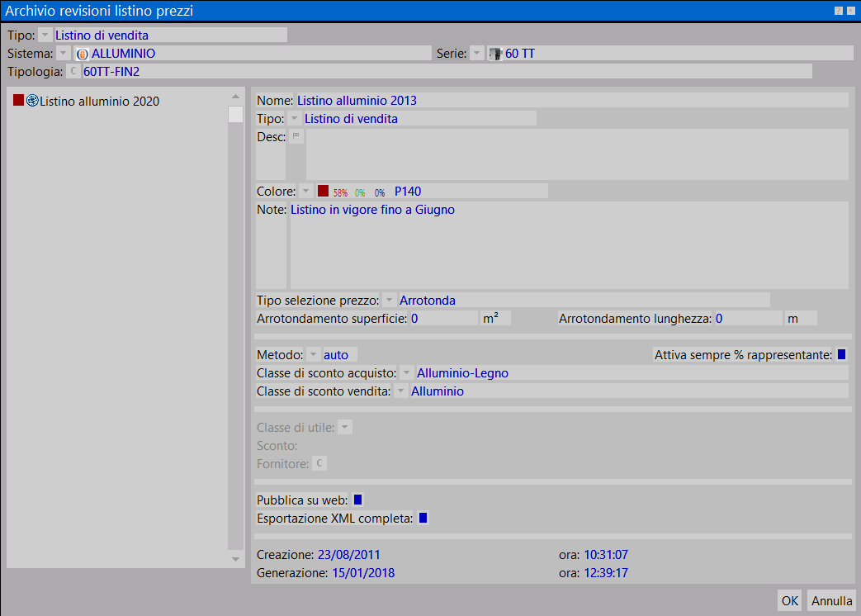This screenshot has width=861, height=616.
Task: Click the Classe di sconto vendita value Alluminio
Action: (x=437, y=391)
